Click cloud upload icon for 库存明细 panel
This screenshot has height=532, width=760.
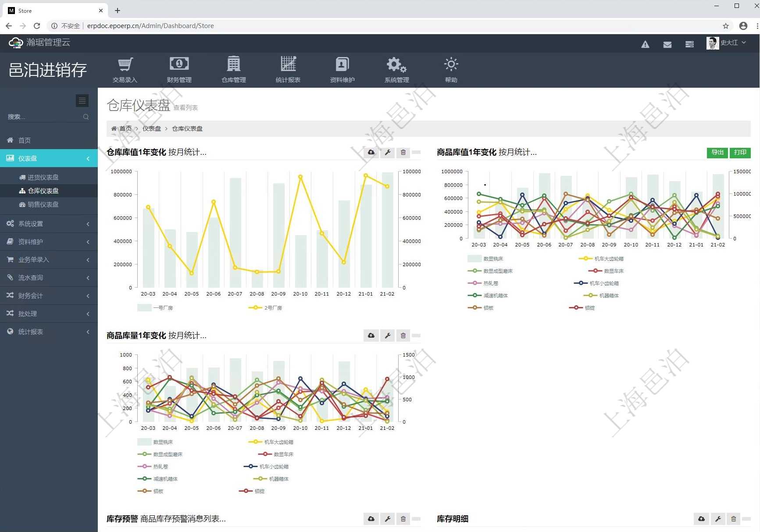point(701,519)
